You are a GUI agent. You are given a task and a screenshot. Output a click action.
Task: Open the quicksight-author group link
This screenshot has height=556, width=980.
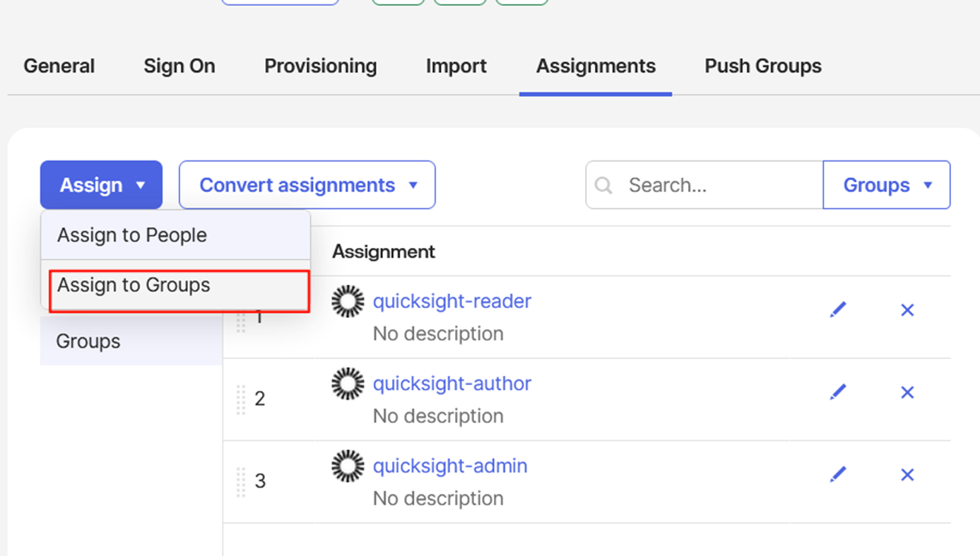tap(451, 384)
